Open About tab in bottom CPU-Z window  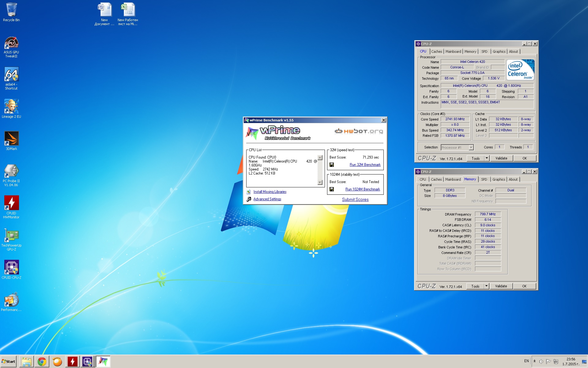513,179
